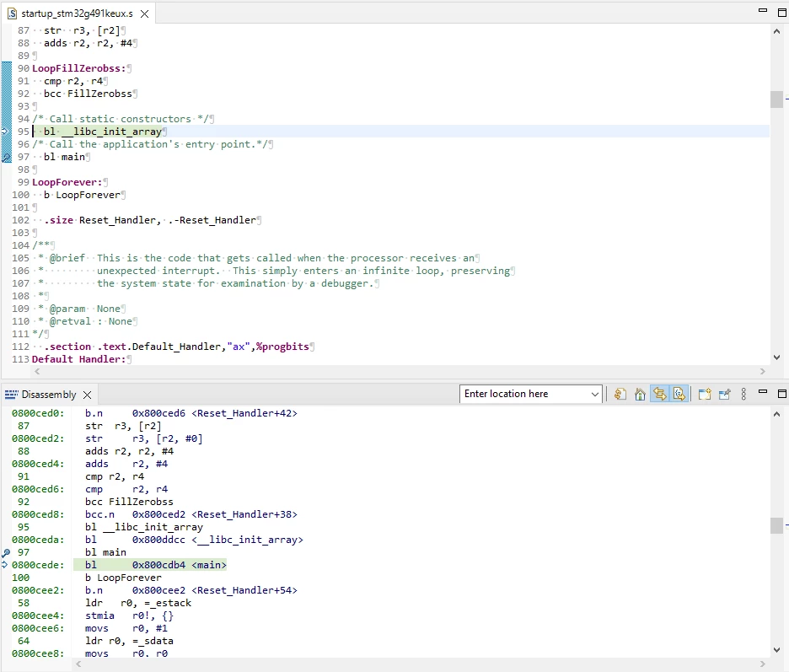
Task: Click the Disassembly vertical scrollbar thumb
Action: [x=776, y=525]
